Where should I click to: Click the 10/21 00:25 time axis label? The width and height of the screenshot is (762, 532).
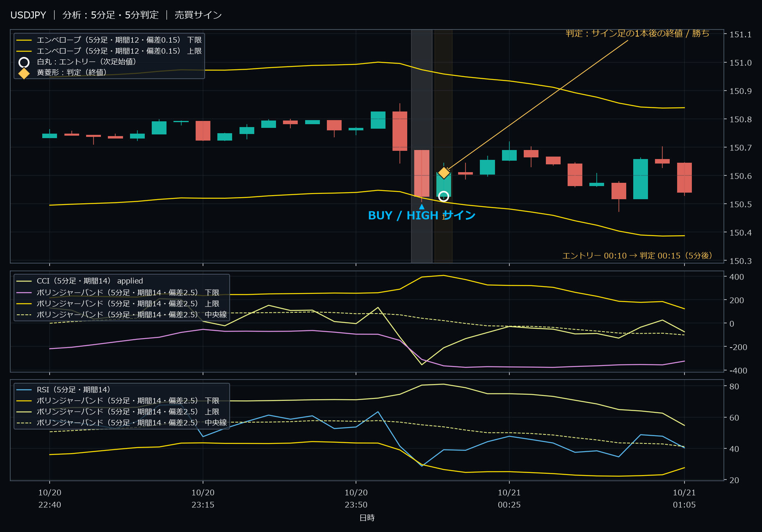(x=509, y=499)
